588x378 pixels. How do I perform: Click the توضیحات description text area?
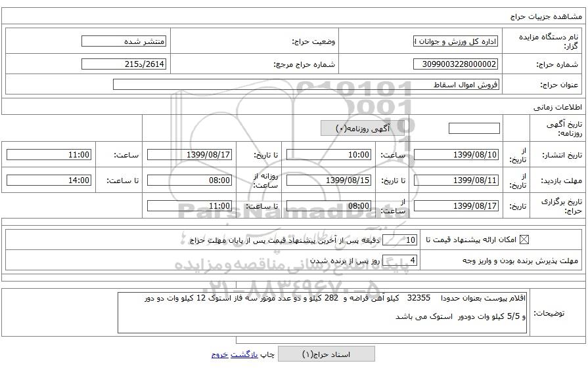coord(322,313)
